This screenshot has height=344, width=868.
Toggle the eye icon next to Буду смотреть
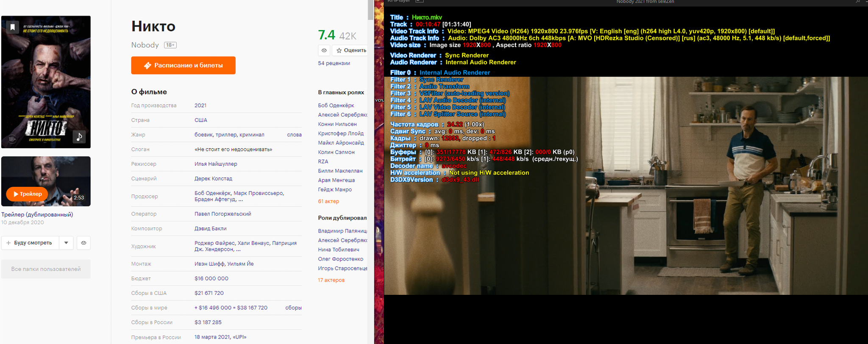coord(83,243)
